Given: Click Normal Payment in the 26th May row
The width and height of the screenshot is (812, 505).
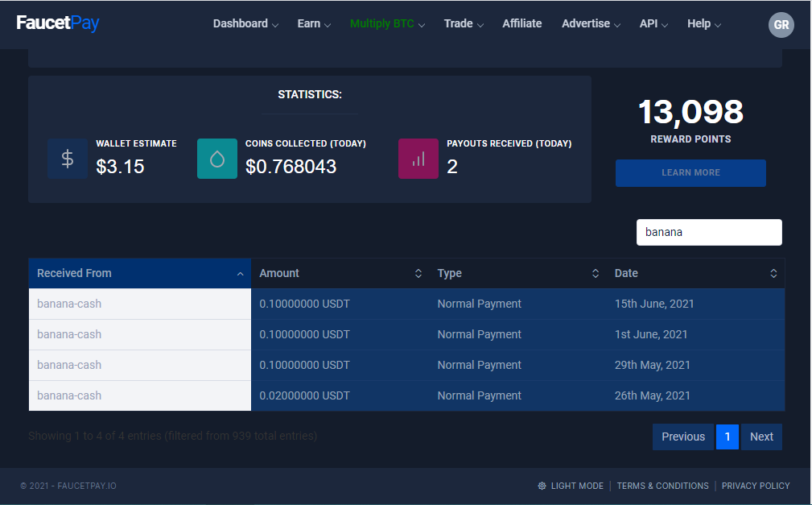Looking at the screenshot, I should (479, 395).
